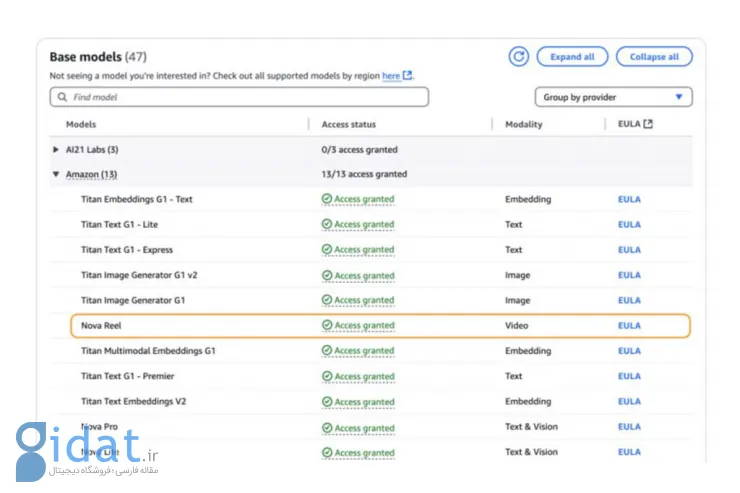Click green check icon for Titan Image Generator G1 v2
Viewport: 740px width, 493px height.
pyautogui.click(x=327, y=275)
